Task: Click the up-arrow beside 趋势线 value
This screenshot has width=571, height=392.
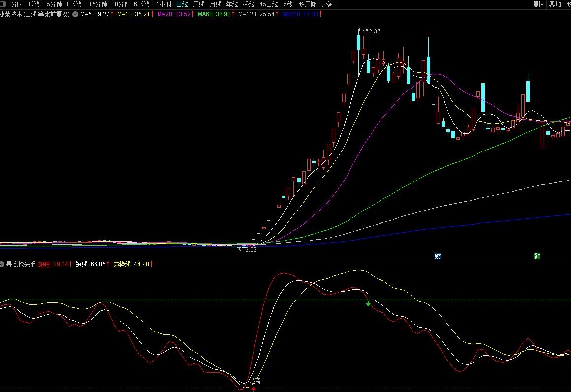Action: click(152, 264)
